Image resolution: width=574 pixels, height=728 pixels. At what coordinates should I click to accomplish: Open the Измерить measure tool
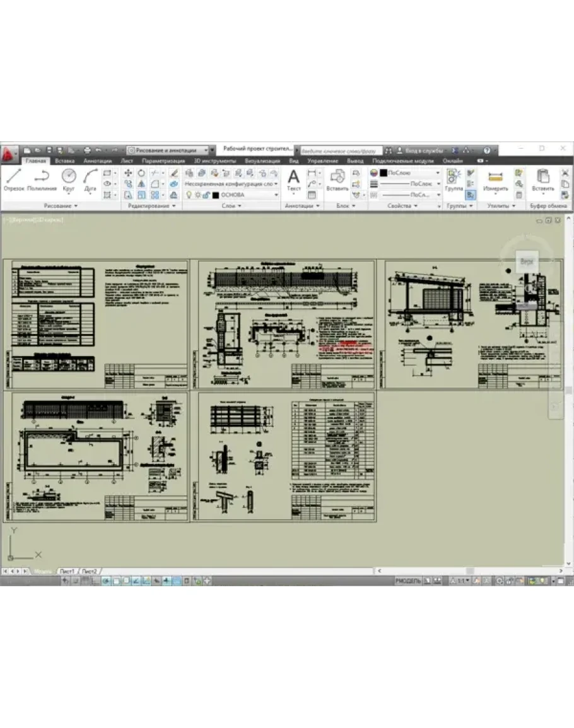[x=495, y=179]
